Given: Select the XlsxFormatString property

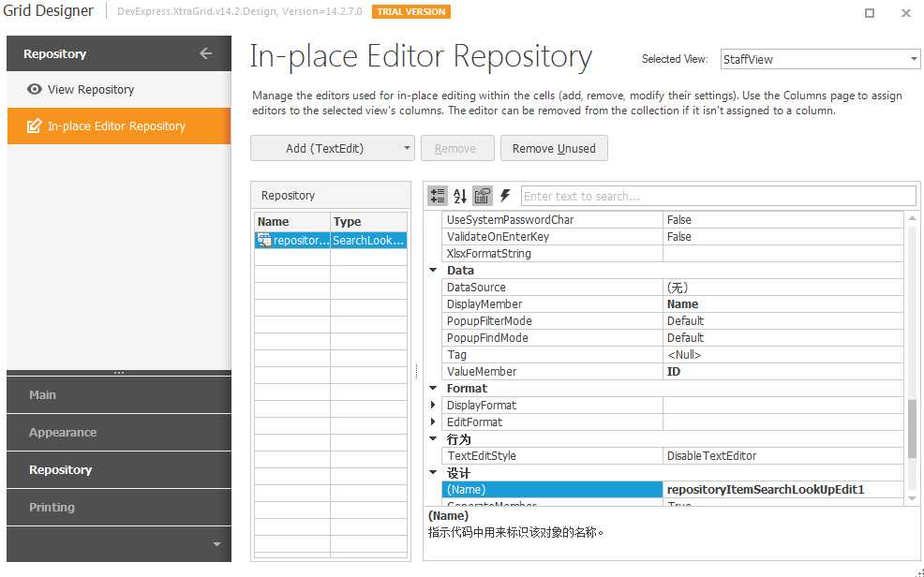Looking at the screenshot, I should point(552,254).
